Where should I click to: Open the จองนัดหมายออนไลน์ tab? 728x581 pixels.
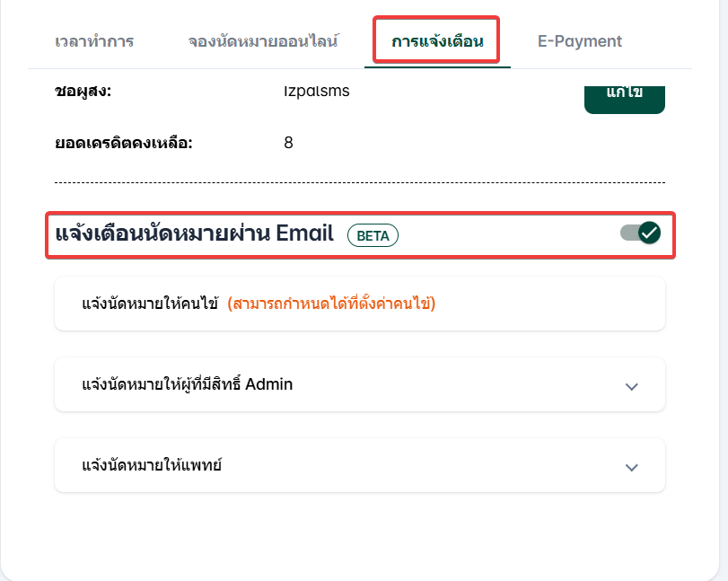[x=263, y=41]
